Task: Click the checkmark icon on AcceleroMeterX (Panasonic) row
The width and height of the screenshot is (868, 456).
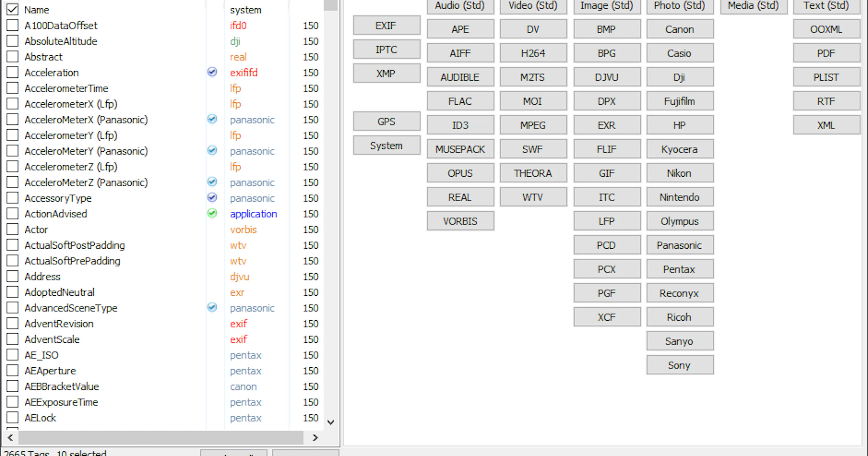Action: click(x=212, y=119)
